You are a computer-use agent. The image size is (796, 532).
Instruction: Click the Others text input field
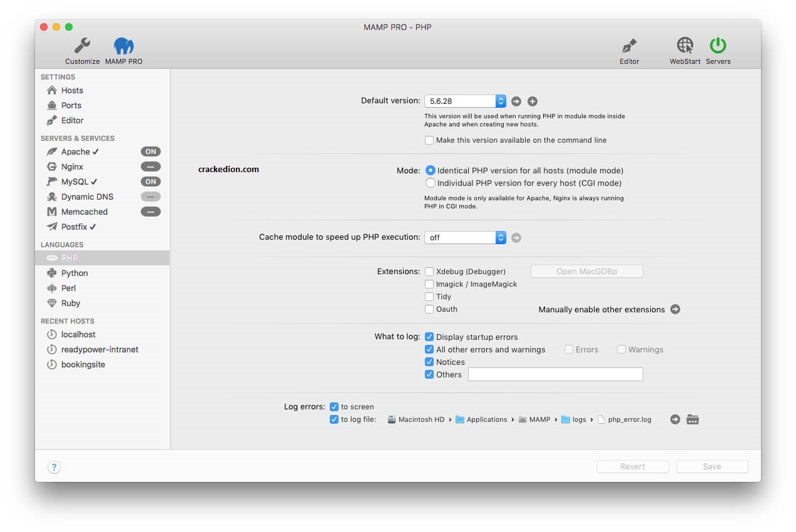pyautogui.click(x=556, y=374)
